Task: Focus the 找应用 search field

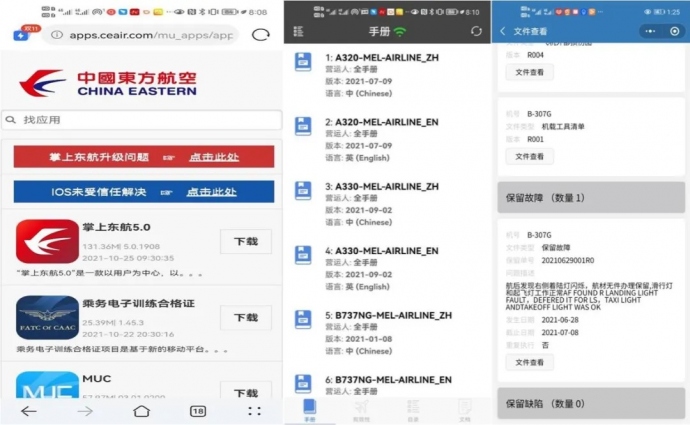Action: click(x=141, y=120)
